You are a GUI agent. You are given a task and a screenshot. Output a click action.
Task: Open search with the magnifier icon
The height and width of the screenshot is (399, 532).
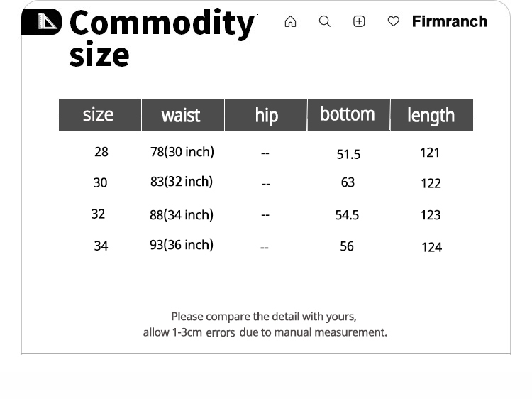[325, 22]
